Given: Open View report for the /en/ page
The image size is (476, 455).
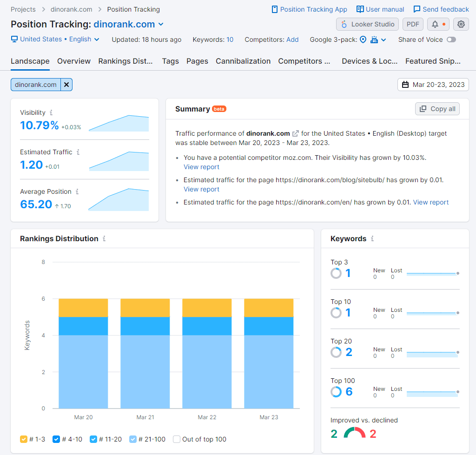Looking at the screenshot, I should 431,202.
